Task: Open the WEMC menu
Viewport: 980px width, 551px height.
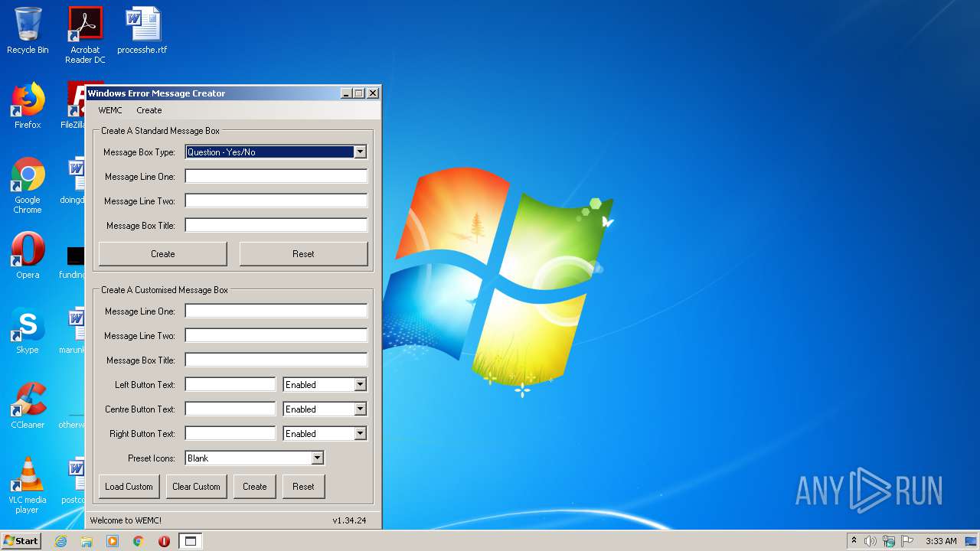Action: pyautogui.click(x=110, y=110)
